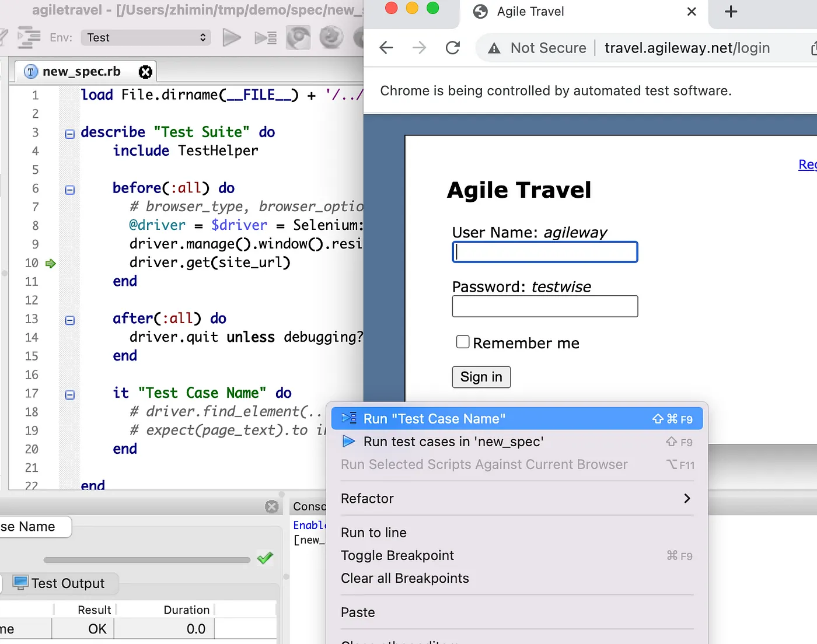Click Run Selected Scripts Against Current Browser
The width and height of the screenshot is (817, 644).
[517, 464]
